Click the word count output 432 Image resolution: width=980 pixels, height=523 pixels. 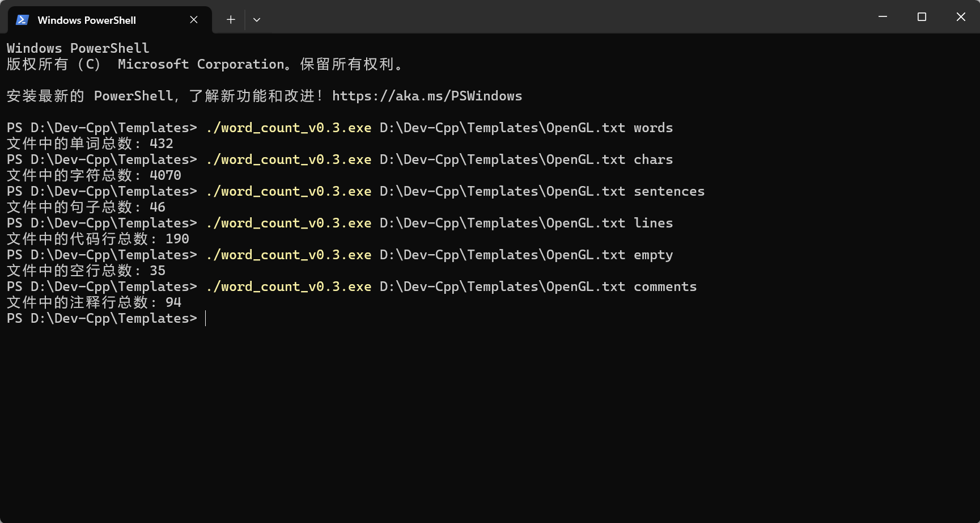(x=162, y=144)
